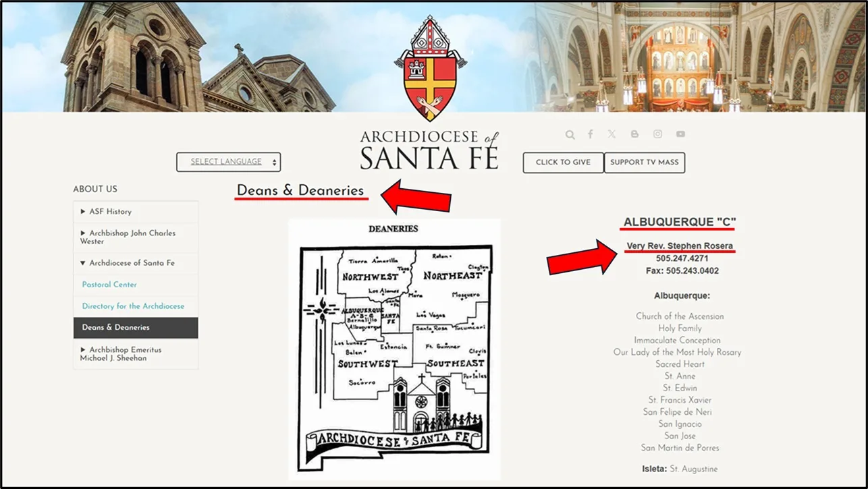This screenshot has width=868, height=489.
Task: Click Isleta: St. Augustine entry
Action: click(x=680, y=469)
